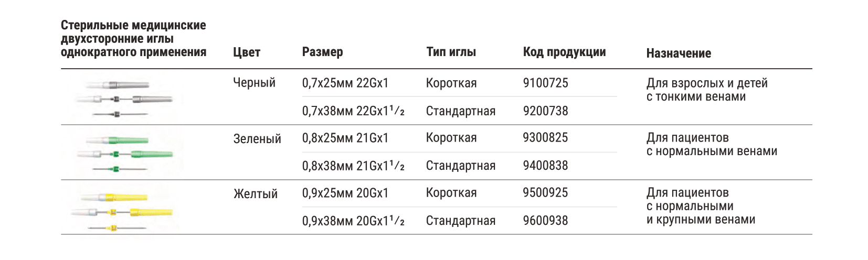This screenshot has width=868, height=260.
Task: Click 'Для взрослых и детей' purpose text
Action: point(707,83)
